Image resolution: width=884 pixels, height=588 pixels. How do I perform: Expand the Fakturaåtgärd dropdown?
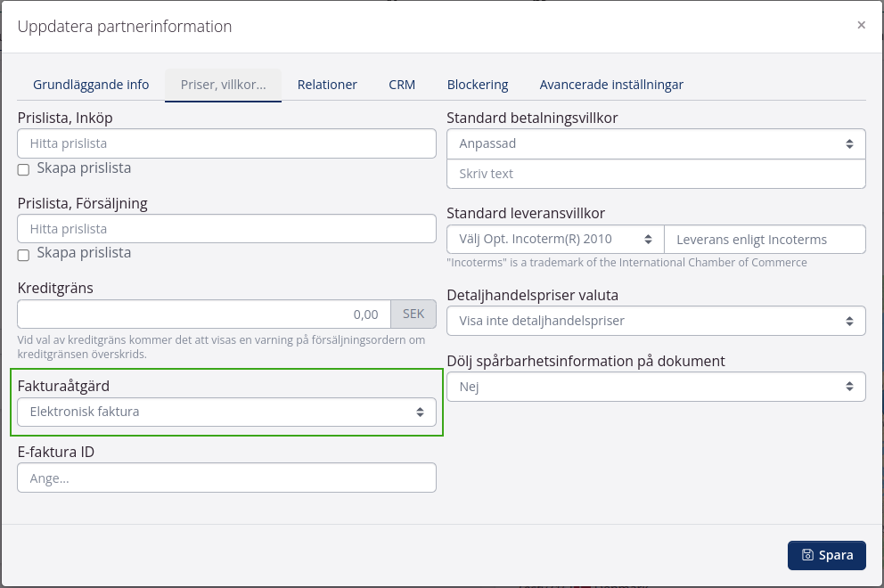pos(226,412)
